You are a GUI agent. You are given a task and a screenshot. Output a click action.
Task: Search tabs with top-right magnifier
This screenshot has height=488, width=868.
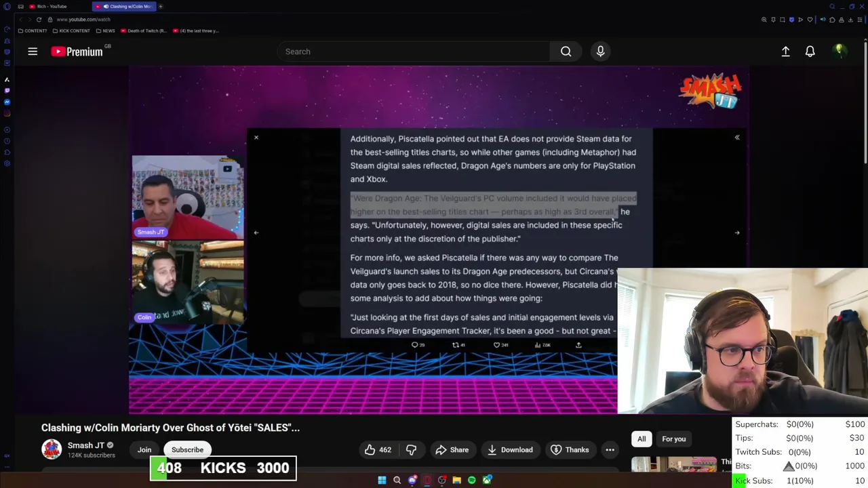pos(832,7)
